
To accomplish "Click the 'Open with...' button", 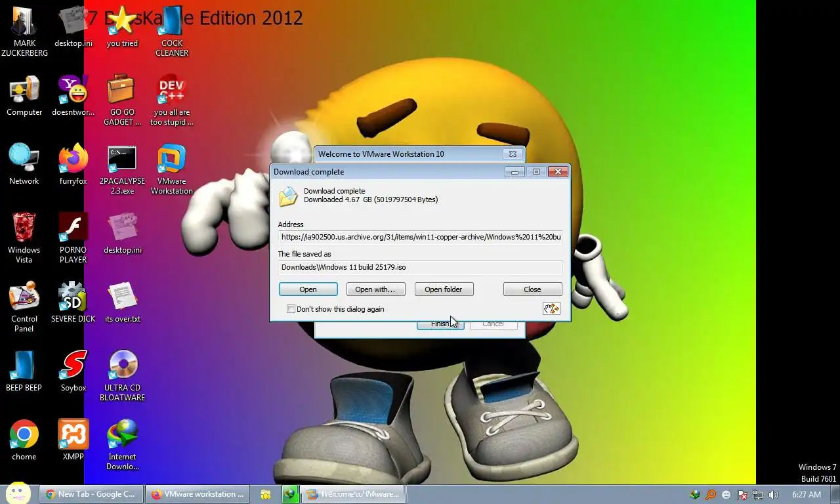I will point(375,289).
